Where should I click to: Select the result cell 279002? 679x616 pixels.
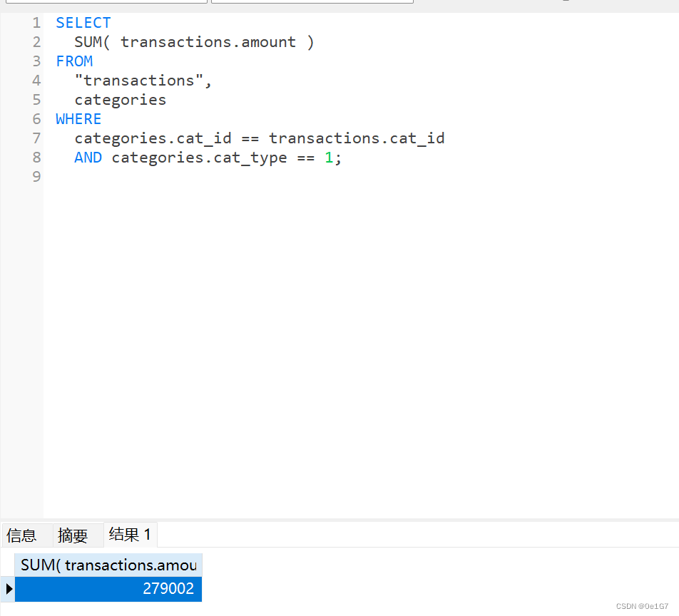point(108,589)
